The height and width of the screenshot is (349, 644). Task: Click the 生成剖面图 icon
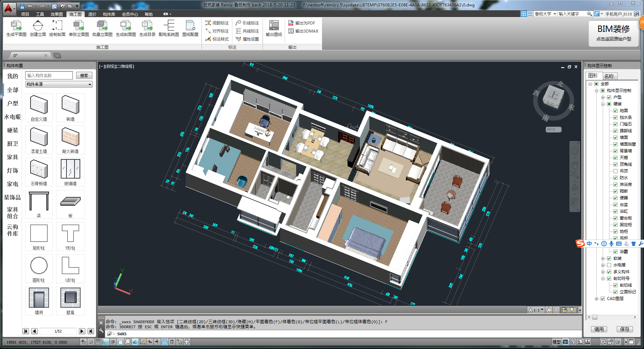[126, 28]
